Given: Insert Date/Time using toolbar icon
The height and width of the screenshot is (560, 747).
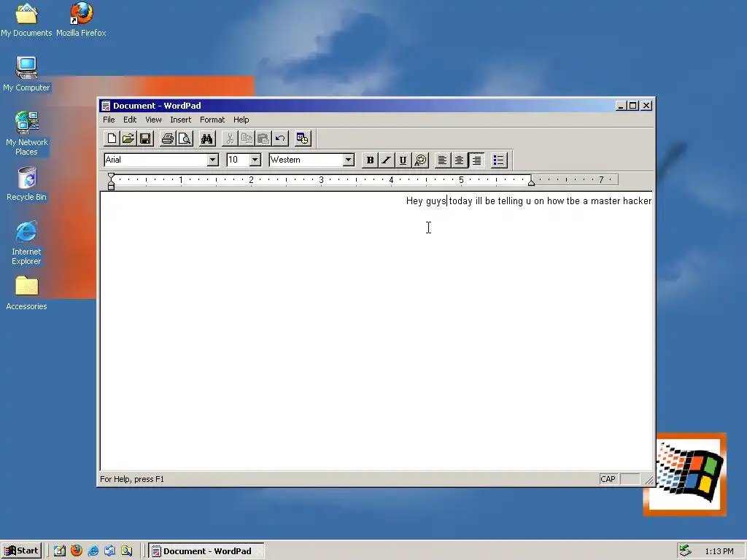Looking at the screenshot, I should [x=302, y=139].
